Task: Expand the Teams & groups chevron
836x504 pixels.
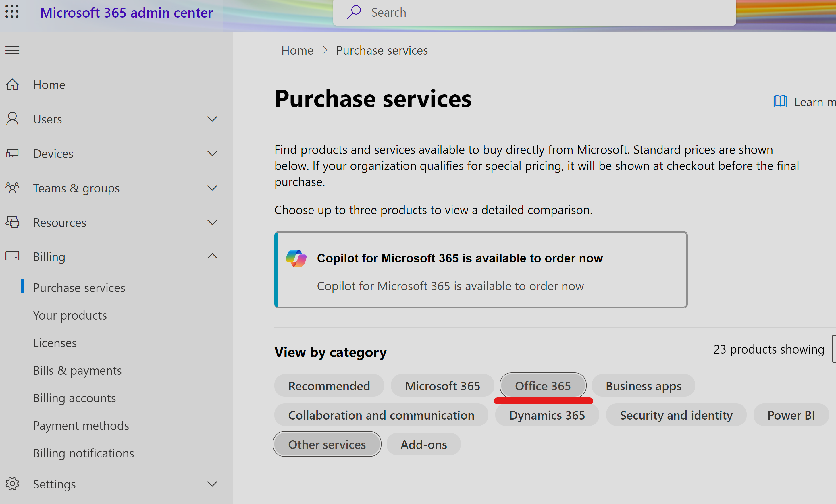Action: click(212, 188)
